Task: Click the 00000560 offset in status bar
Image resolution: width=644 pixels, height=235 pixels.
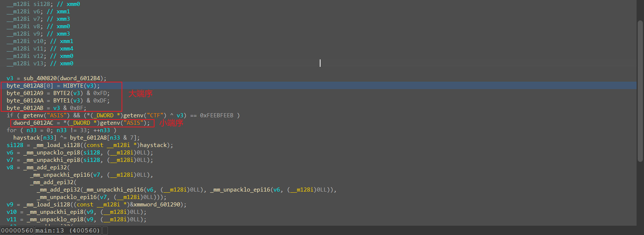Action: click(17, 231)
